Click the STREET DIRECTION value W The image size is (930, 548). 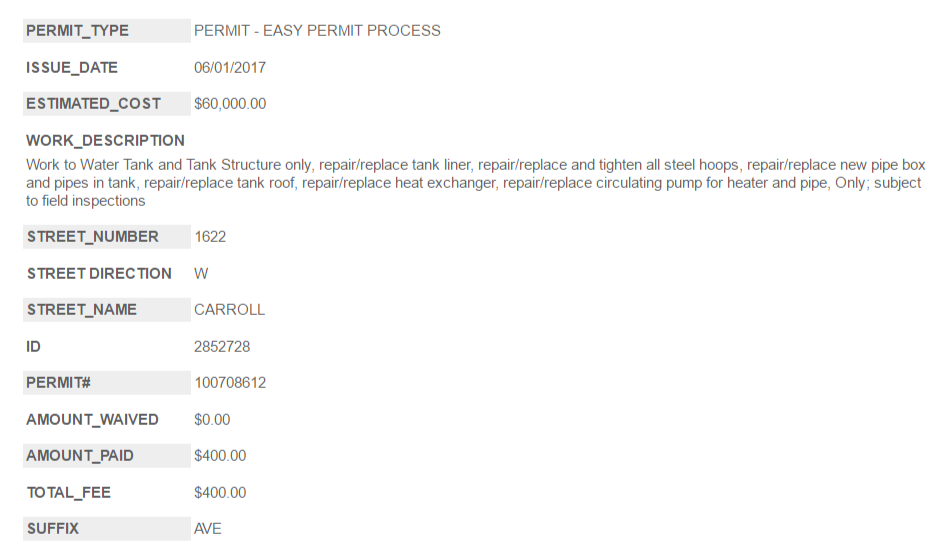point(201,273)
